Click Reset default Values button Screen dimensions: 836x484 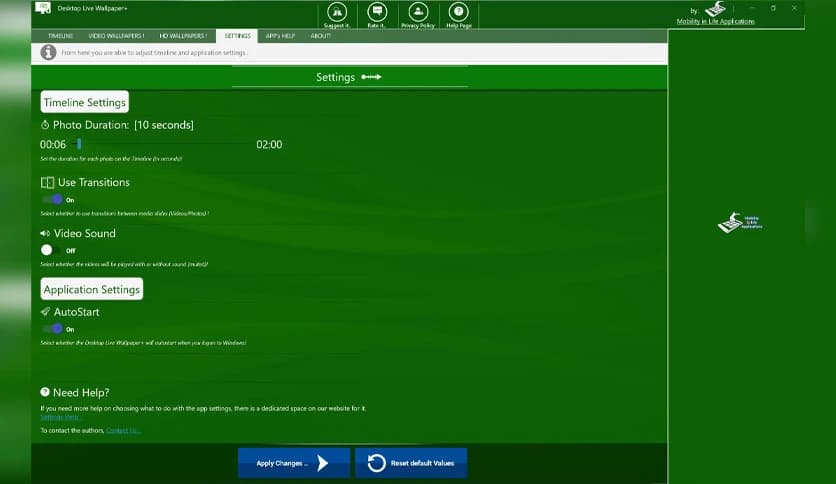[x=411, y=463]
